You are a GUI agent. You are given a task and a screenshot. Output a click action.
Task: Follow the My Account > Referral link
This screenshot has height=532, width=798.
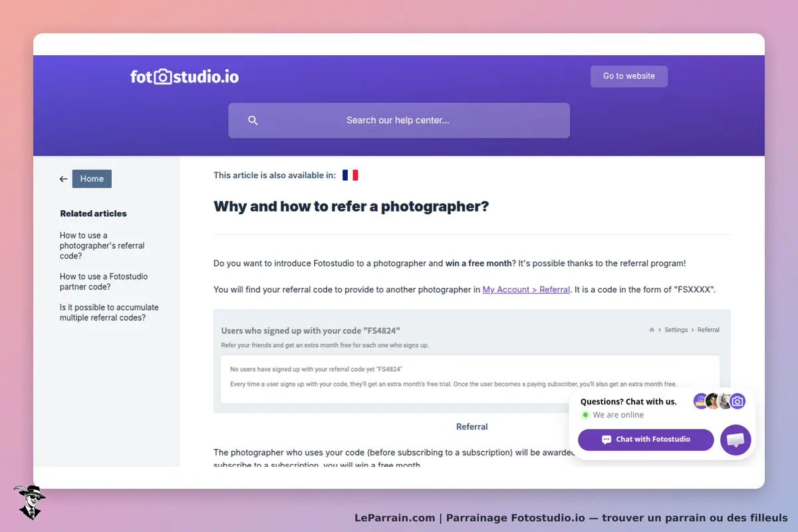pos(526,290)
